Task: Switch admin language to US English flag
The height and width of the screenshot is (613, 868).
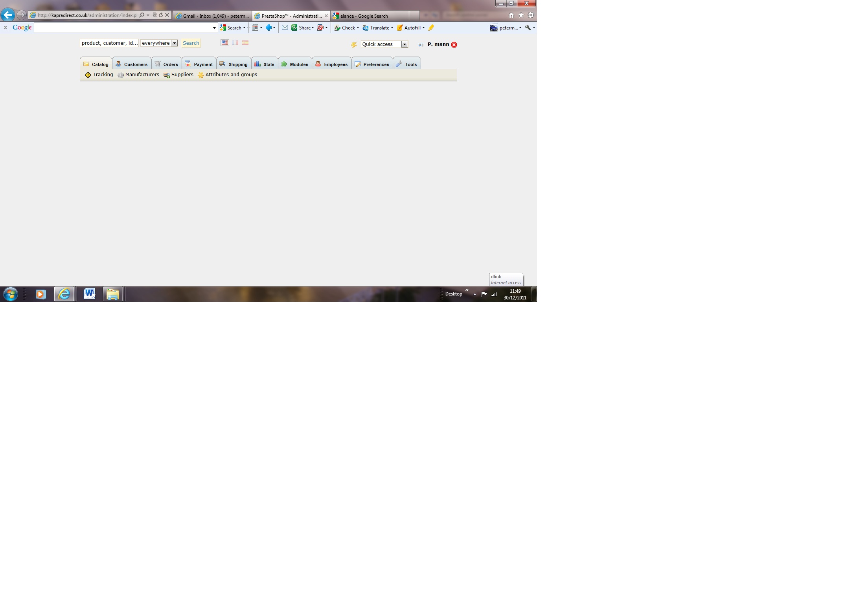Action: click(x=224, y=43)
